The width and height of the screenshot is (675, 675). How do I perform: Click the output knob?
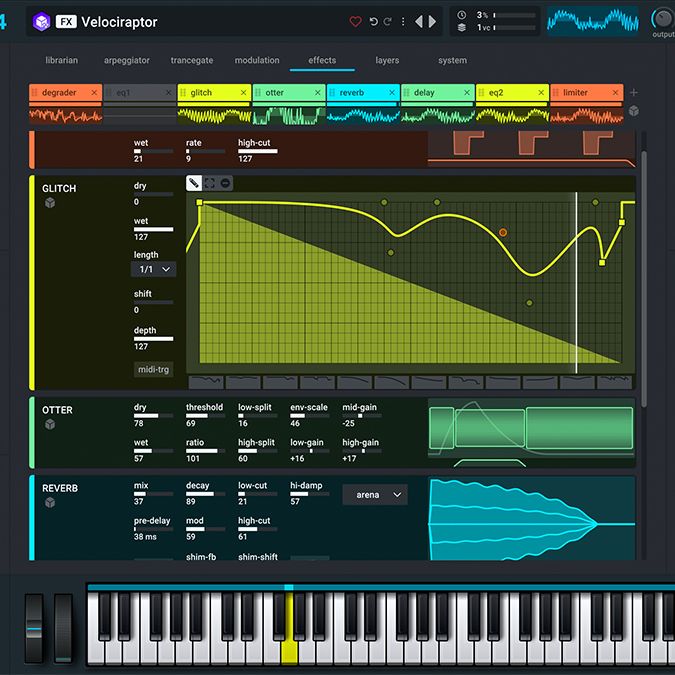click(663, 18)
